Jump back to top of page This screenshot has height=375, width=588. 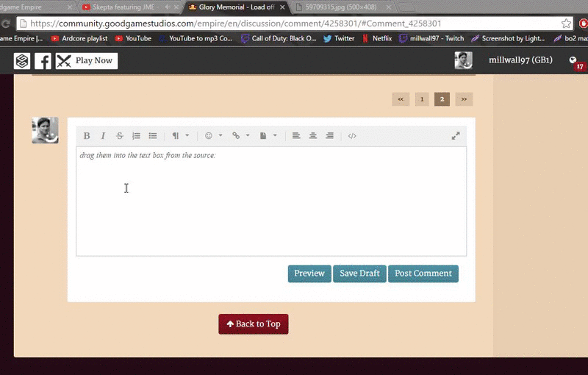(254, 324)
